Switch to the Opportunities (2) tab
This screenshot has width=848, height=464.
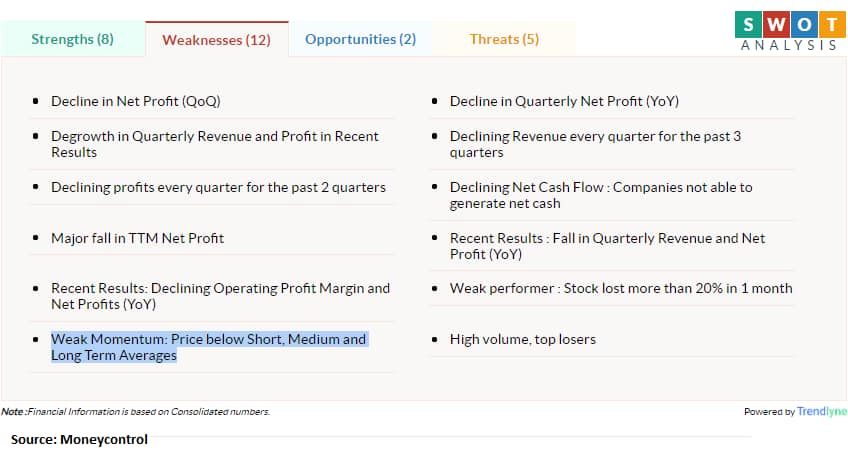click(x=360, y=39)
